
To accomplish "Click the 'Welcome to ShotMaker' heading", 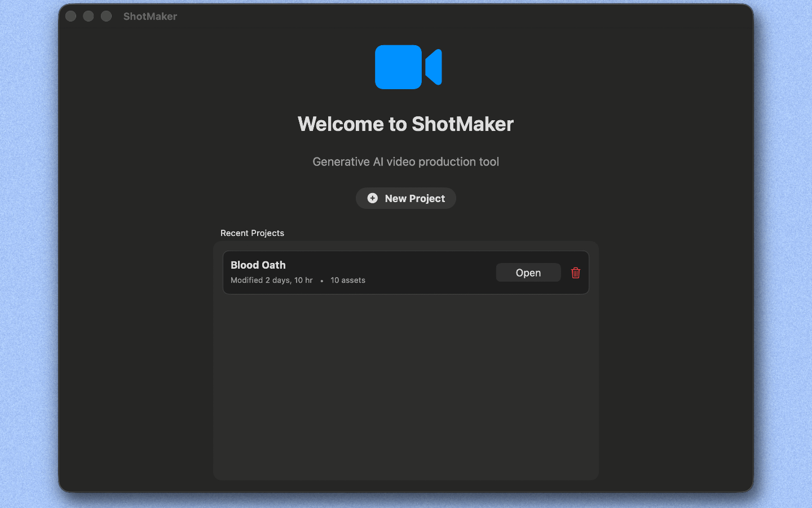I will coord(405,124).
